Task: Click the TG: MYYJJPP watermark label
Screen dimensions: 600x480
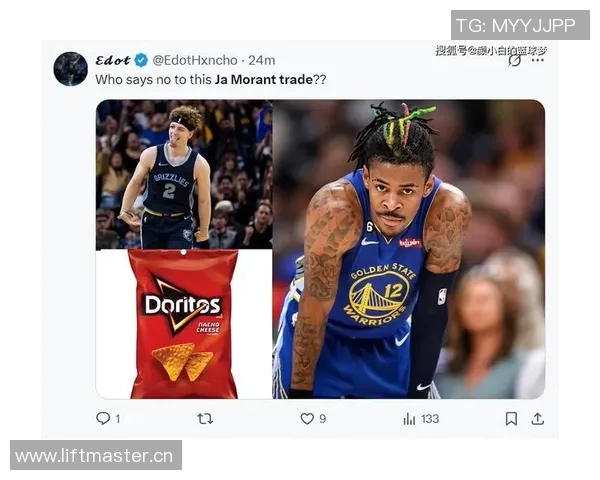Action: [x=520, y=25]
